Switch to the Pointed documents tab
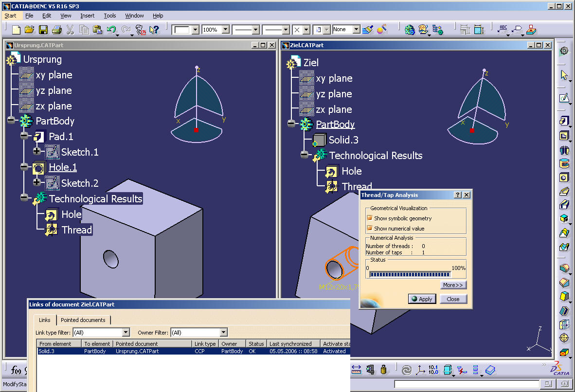The width and height of the screenshot is (575, 392). tap(83, 320)
